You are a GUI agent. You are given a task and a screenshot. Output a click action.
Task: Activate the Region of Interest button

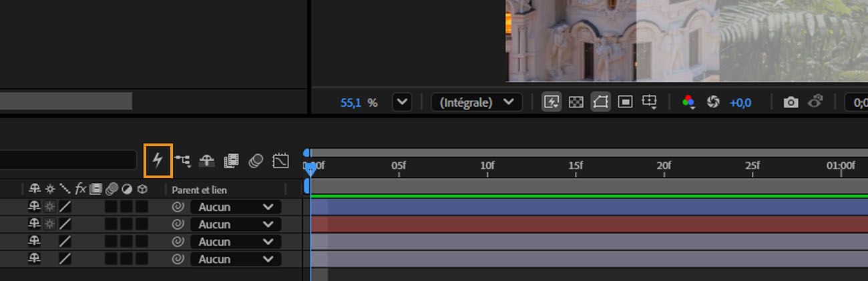pyautogui.click(x=625, y=102)
